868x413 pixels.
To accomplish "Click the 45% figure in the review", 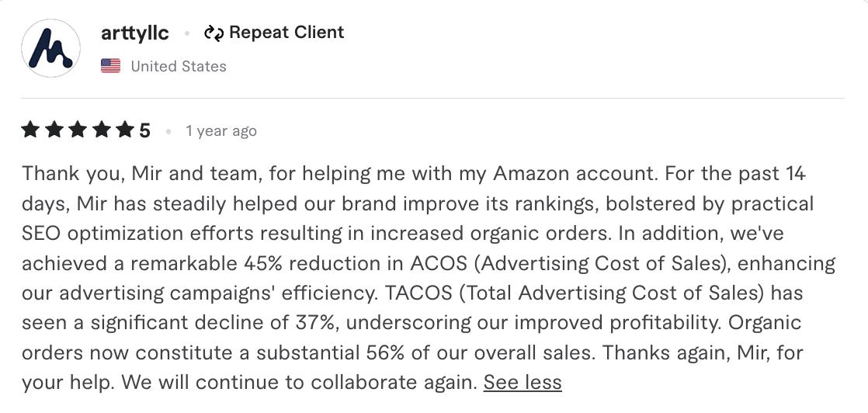I will point(264,263).
